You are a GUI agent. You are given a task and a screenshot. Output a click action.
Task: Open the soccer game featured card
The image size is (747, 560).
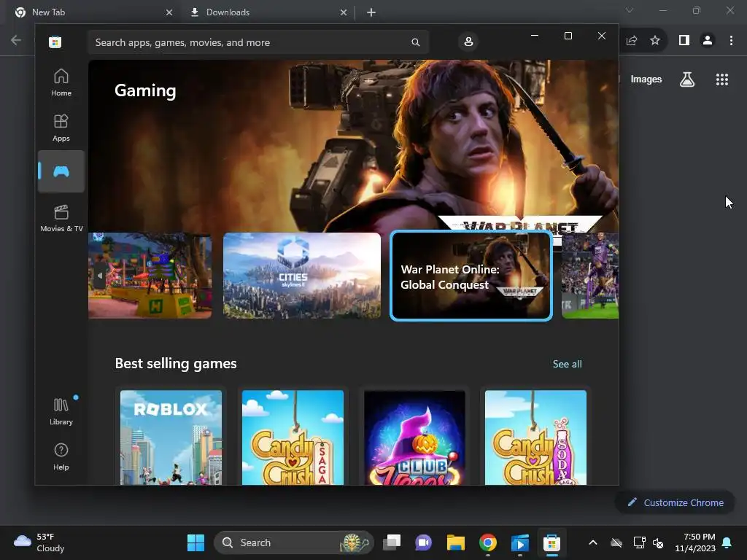(590, 275)
